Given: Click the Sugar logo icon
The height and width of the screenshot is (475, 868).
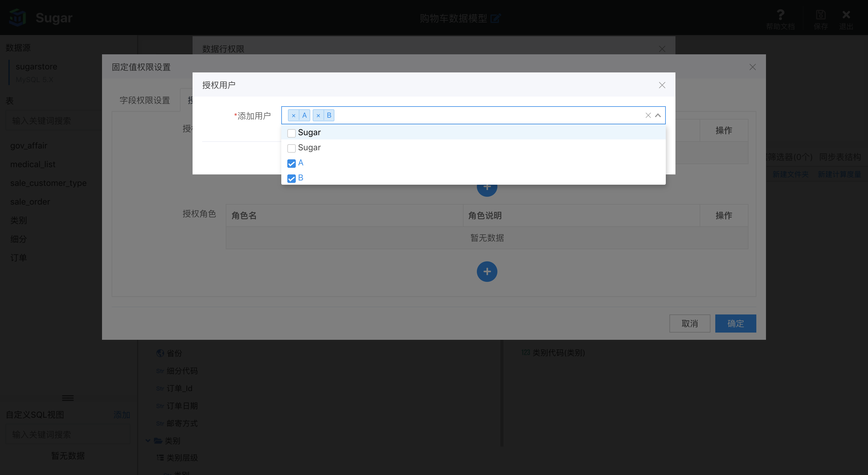Looking at the screenshot, I should pos(18,18).
